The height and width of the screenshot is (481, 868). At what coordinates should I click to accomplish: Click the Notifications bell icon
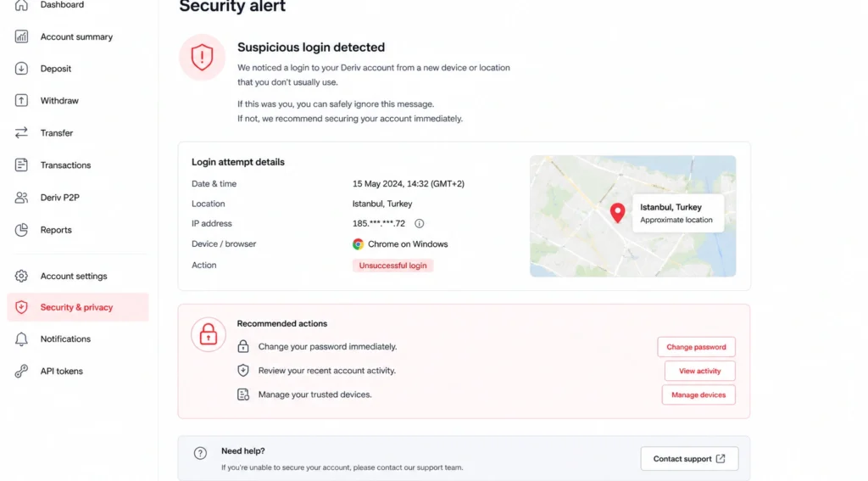click(x=21, y=339)
